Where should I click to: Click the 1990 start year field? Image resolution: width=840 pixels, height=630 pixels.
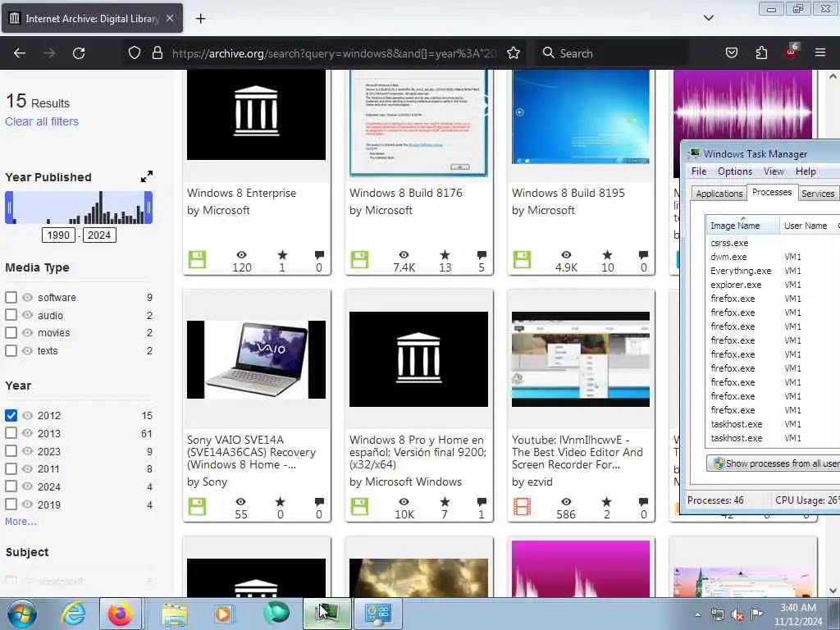coord(58,235)
